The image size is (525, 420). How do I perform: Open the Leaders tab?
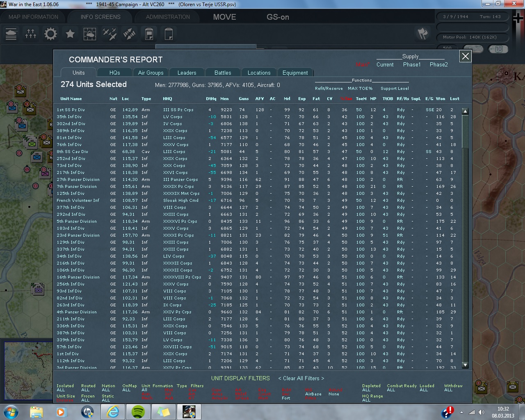[187, 73]
